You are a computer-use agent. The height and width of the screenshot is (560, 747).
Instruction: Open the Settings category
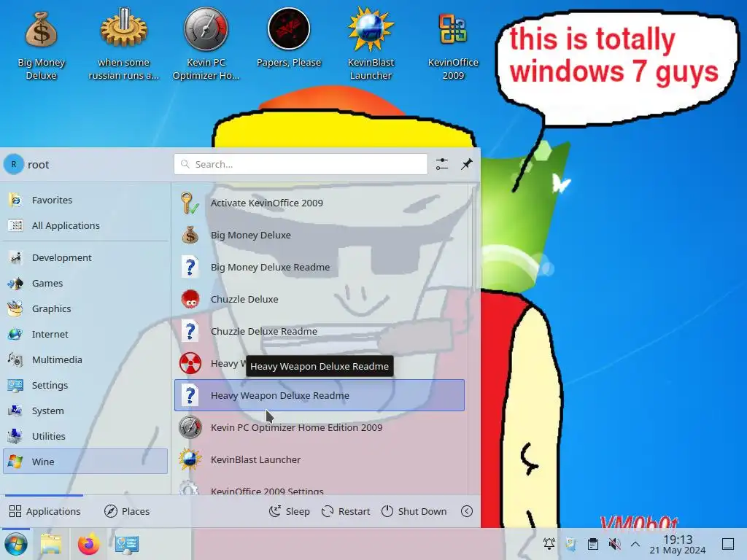click(x=85, y=385)
